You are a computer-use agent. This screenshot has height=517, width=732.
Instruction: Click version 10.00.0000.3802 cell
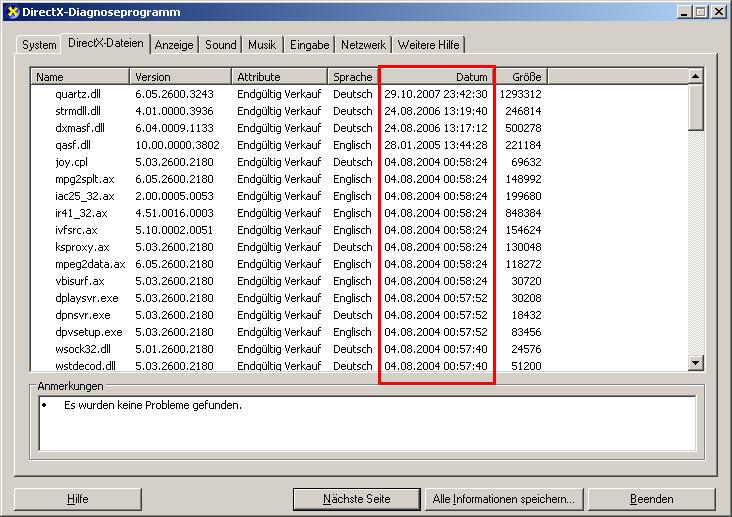pos(177,145)
